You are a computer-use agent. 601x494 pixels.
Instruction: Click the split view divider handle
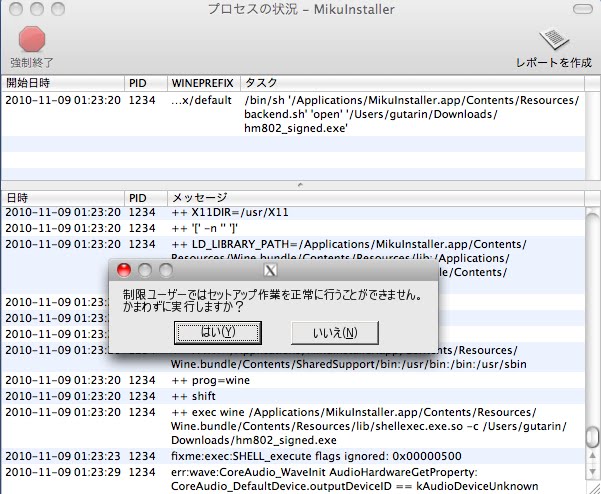click(x=300, y=185)
